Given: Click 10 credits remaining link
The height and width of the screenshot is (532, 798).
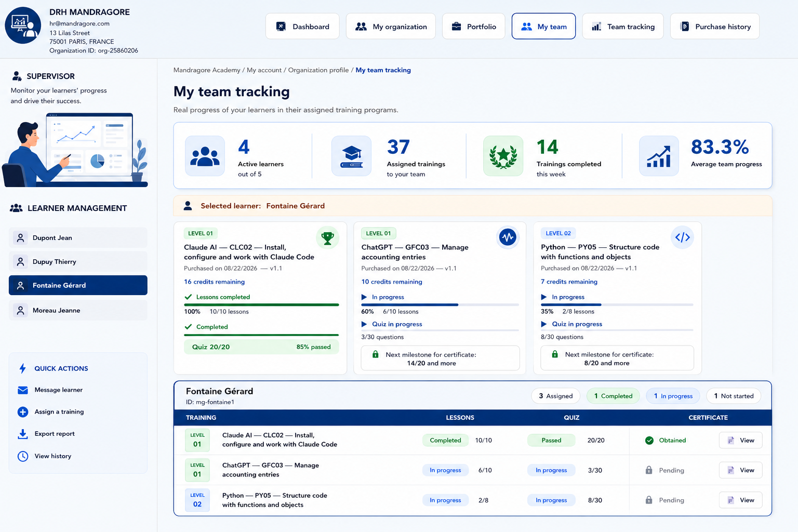Looking at the screenshot, I should point(392,282).
